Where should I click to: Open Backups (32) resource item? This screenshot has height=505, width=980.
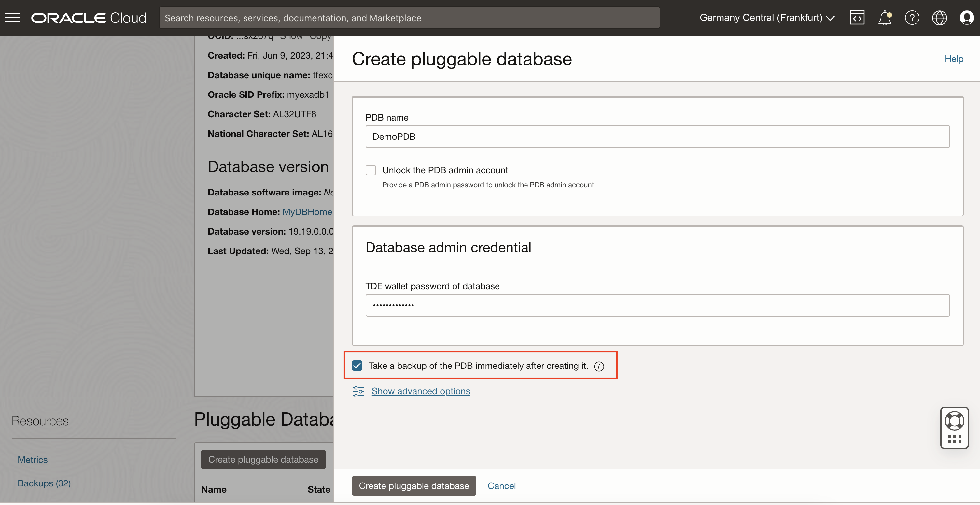tap(44, 483)
